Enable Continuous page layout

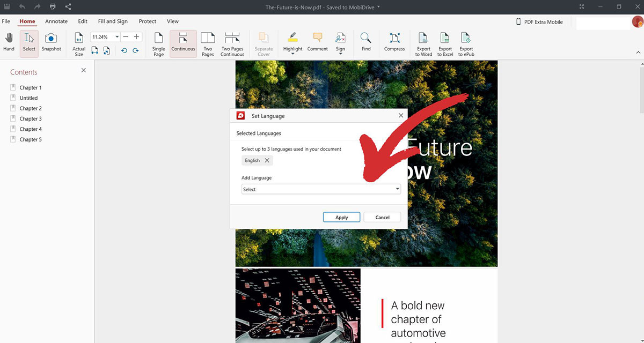(x=182, y=43)
